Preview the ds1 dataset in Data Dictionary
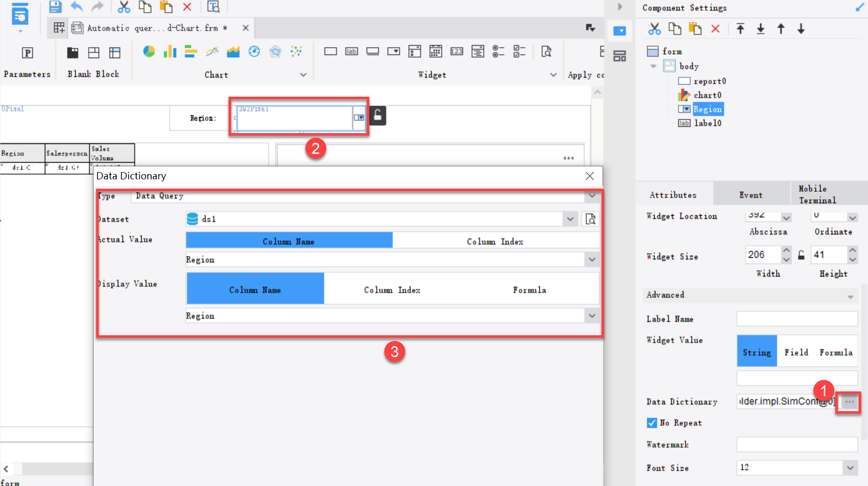This screenshot has width=868, height=486. pos(591,219)
